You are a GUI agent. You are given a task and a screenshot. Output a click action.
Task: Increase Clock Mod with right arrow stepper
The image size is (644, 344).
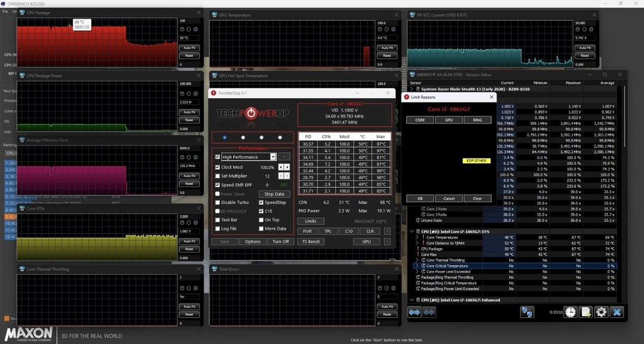coord(287,168)
